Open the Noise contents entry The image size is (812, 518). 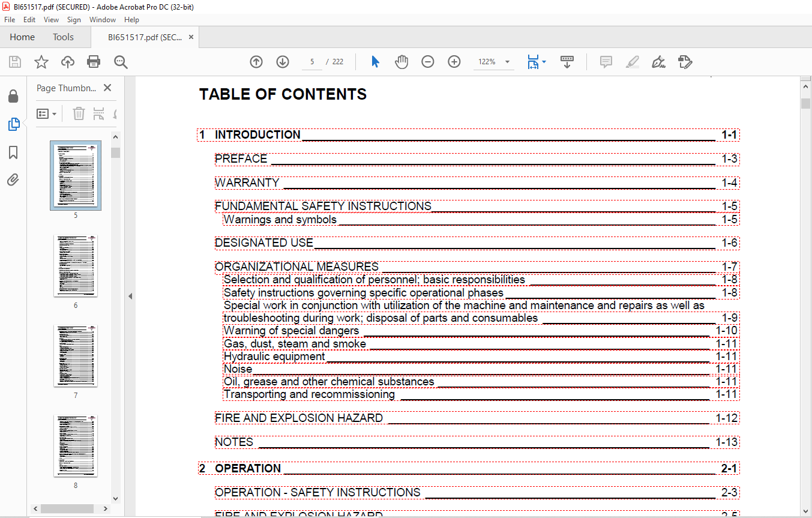point(481,369)
